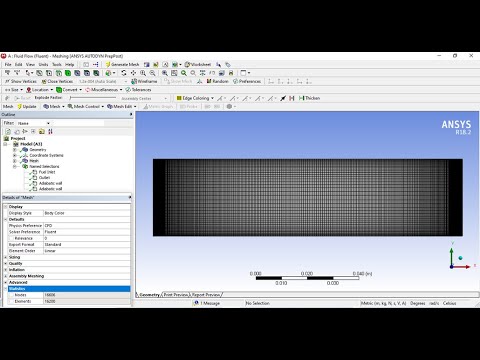480x360 pixels.
Task: Switch to the Report Preview tab
Action: 206,295
